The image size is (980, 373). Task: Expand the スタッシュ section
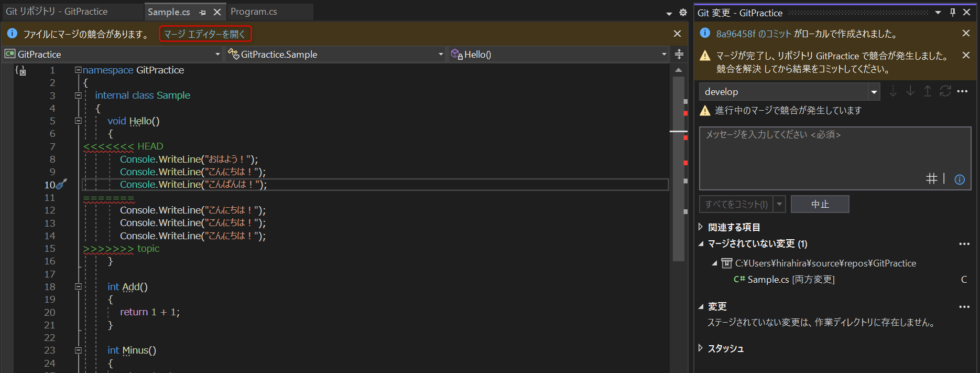[x=701, y=348]
